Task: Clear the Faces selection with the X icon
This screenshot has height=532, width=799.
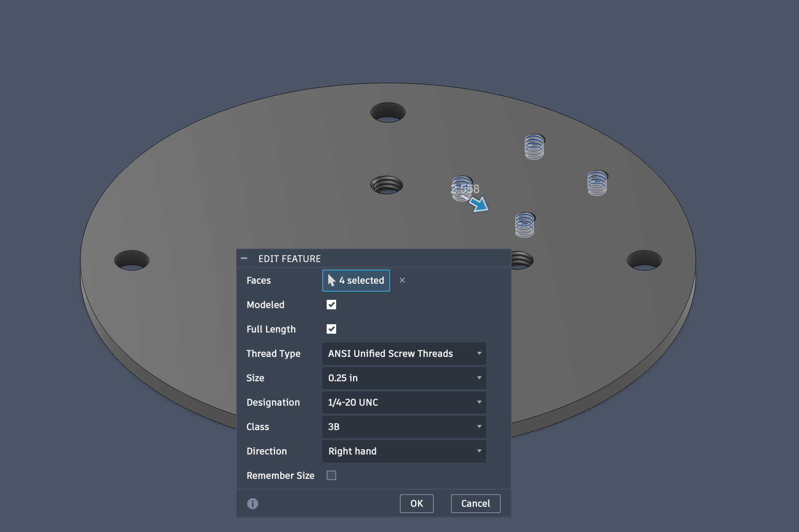Action: point(402,280)
